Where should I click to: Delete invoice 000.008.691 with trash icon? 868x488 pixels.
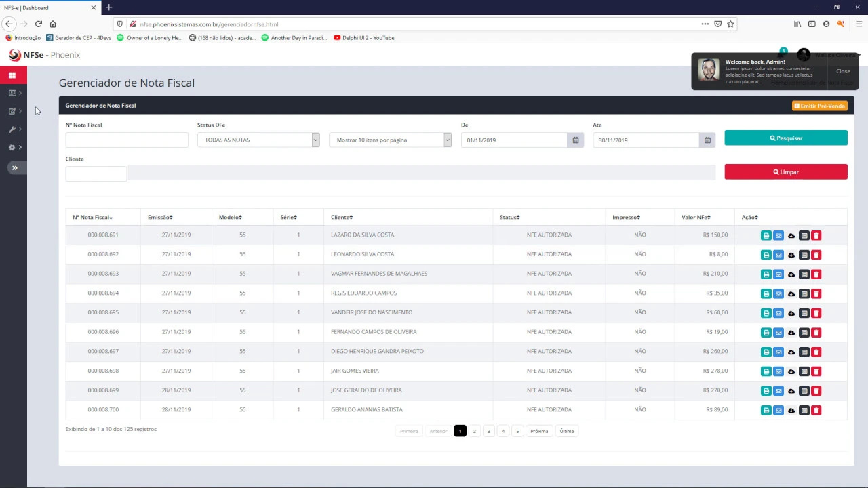[816, 235]
